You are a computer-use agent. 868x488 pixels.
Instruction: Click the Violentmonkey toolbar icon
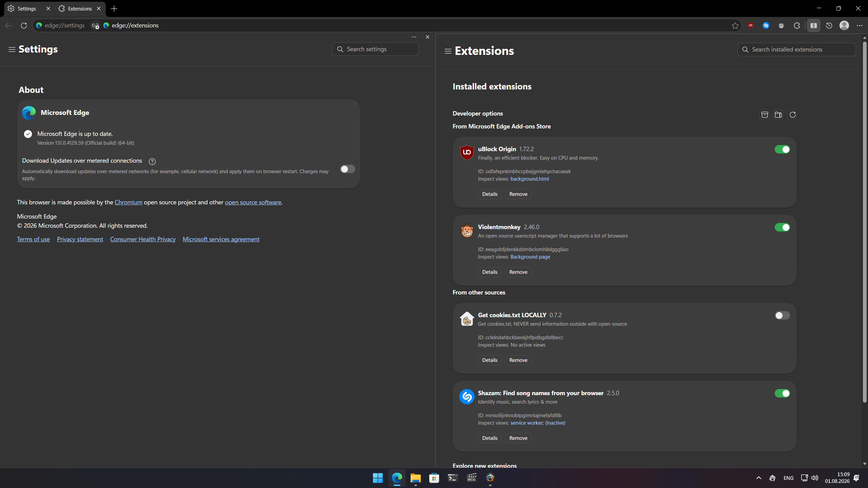tap(781, 25)
